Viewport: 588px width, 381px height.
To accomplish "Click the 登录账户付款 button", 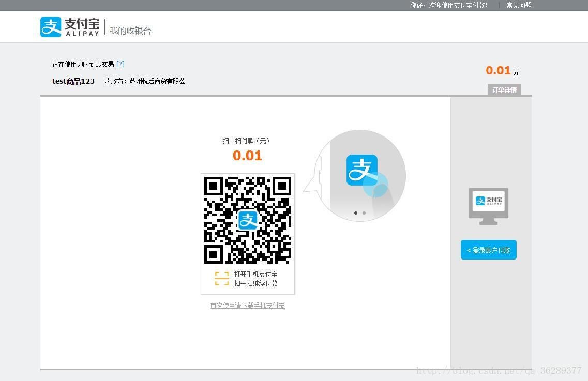I will 489,250.
